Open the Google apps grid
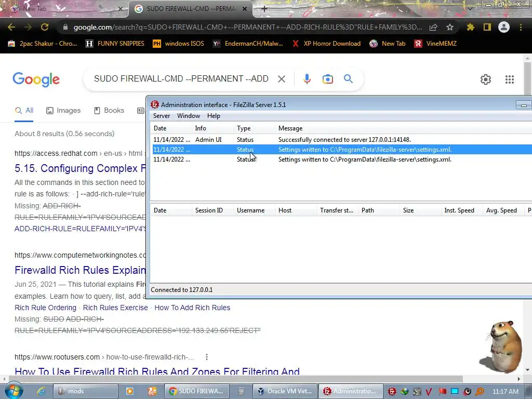Screen dimensions: 532x399 509,79
